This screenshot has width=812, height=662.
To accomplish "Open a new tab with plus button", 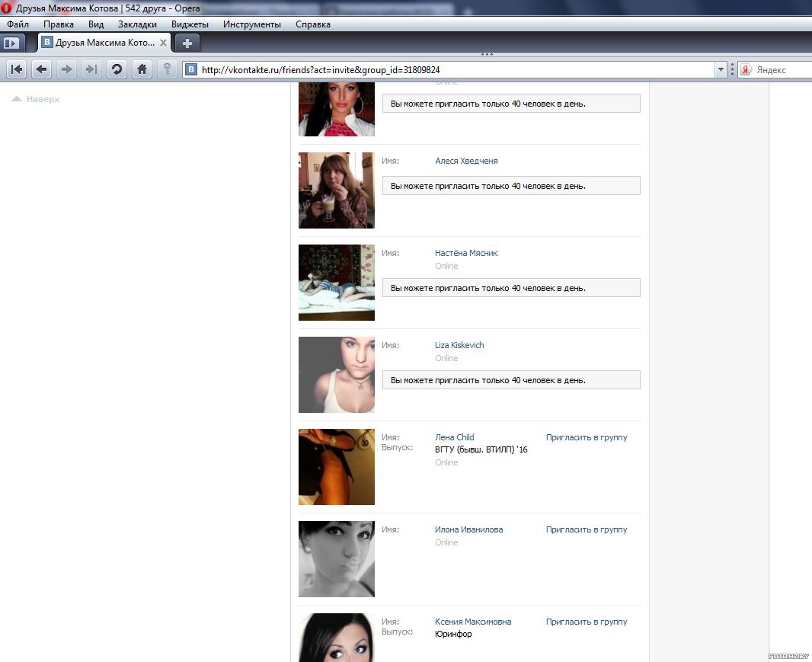I will 187,43.
